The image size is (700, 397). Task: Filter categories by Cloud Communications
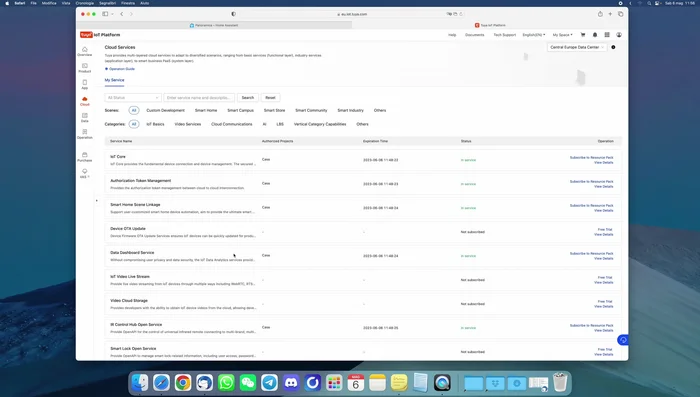[x=232, y=124]
